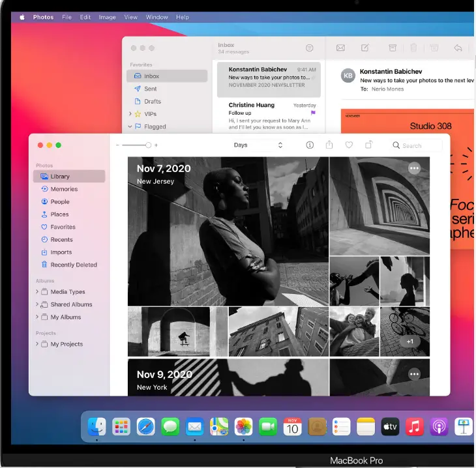
Task: Click the Search field in Photos
Action: pos(416,145)
